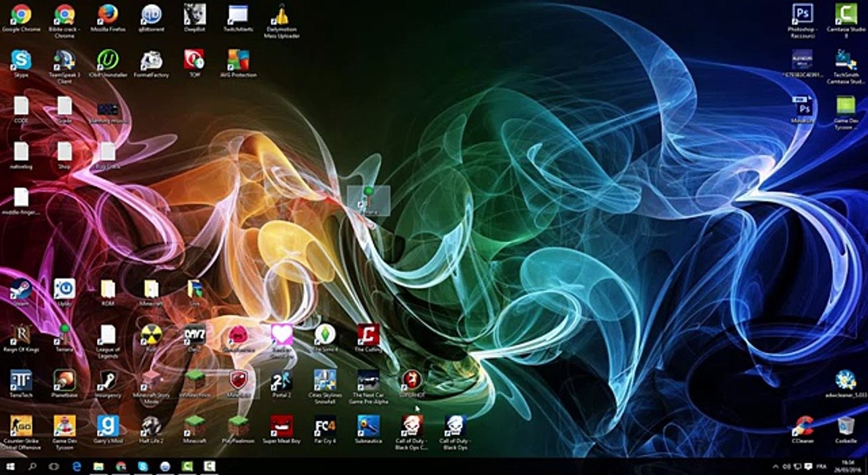This screenshot has height=475, width=868.
Task: Launch Microsoft Edge from taskbar
Action: pyautogui.click(x=77, y=466)
